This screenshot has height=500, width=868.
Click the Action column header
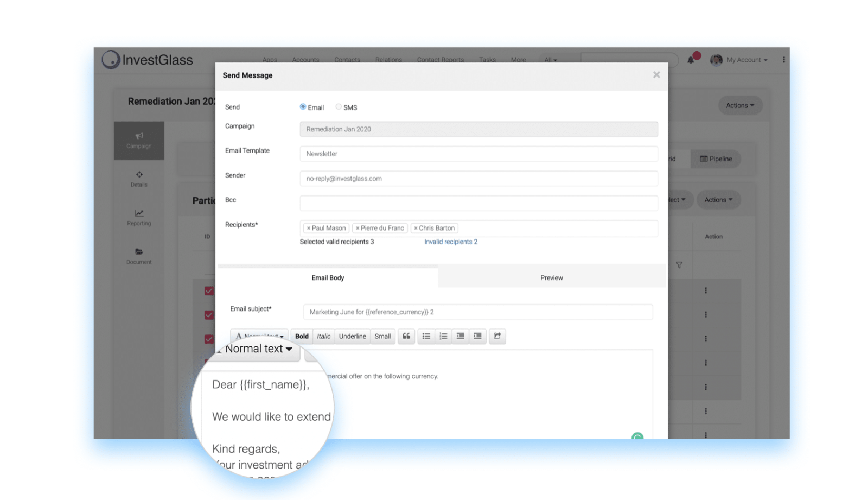[714, 237]
